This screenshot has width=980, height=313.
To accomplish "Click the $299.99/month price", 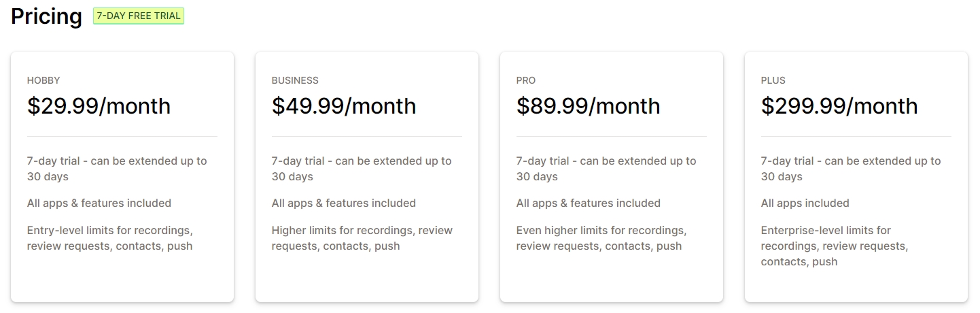I will click(839, 106).
